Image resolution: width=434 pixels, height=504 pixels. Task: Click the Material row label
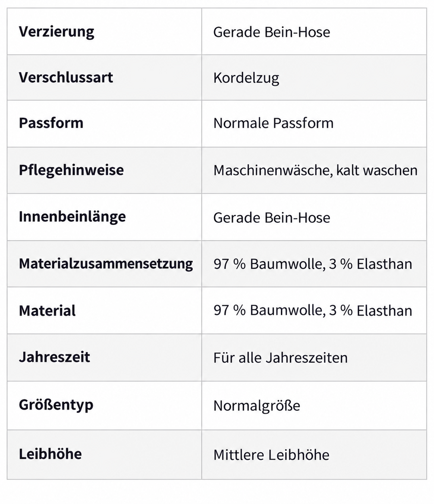click(47, 311)
